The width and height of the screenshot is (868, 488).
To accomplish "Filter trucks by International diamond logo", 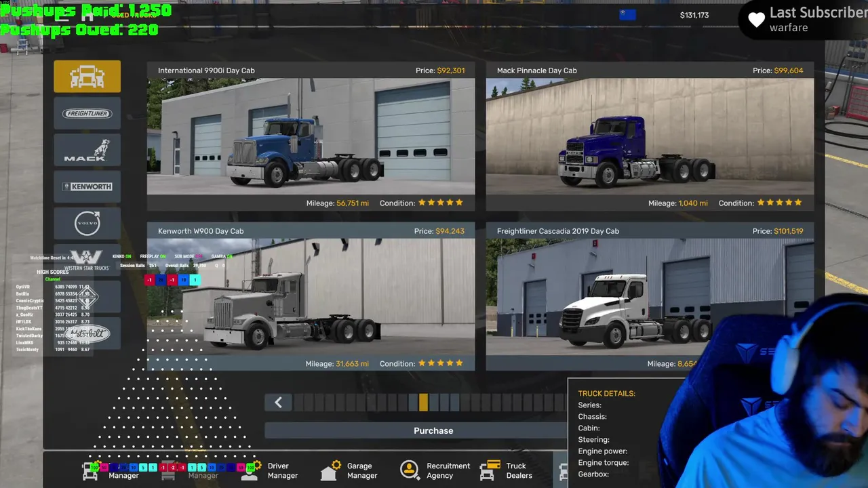I will pyautogui.click(x=87, y=296).
